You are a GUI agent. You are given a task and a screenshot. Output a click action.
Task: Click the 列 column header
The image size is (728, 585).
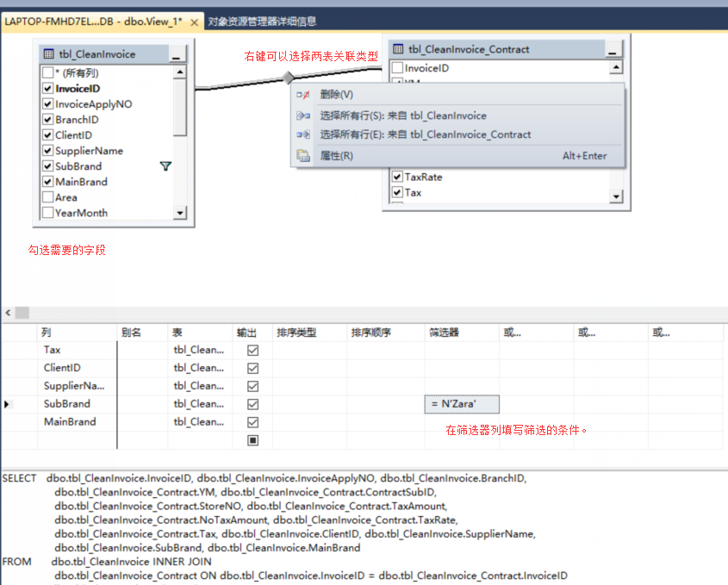pyautogui.click(x=77, y=333)
